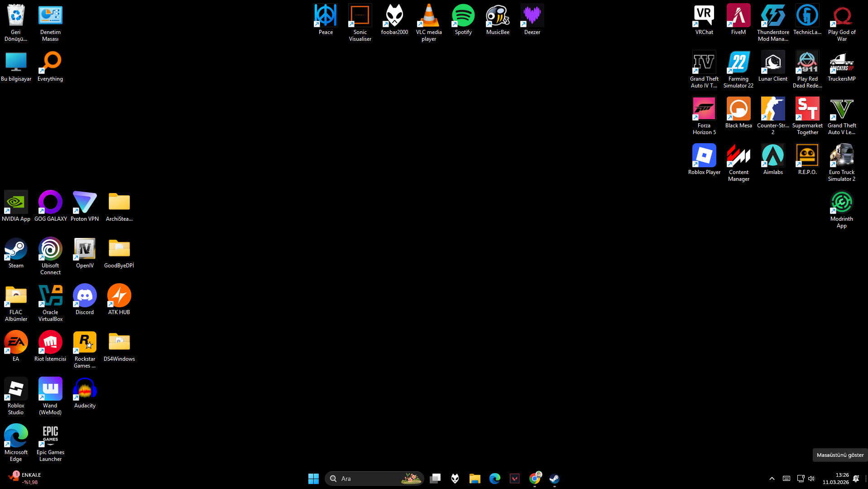Open foobar2000 desktop icon
Image resolution: width=868 pixels, height=489 pixels.
pos(394,19)
